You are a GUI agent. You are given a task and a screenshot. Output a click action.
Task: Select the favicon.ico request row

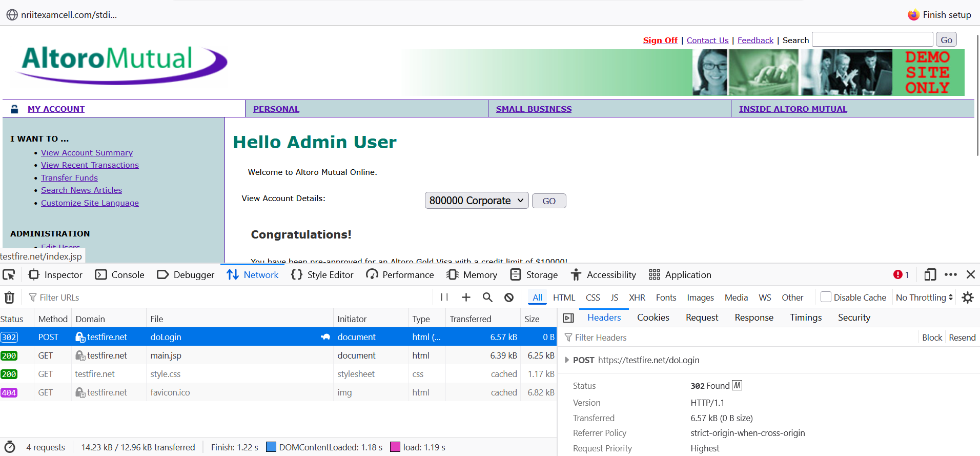point(278,392)
